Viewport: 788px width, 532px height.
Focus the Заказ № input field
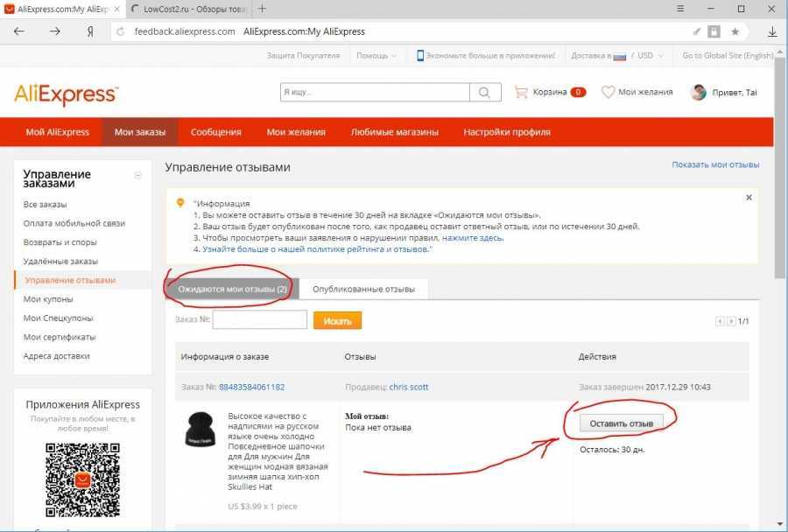click(x=260, y=319)
